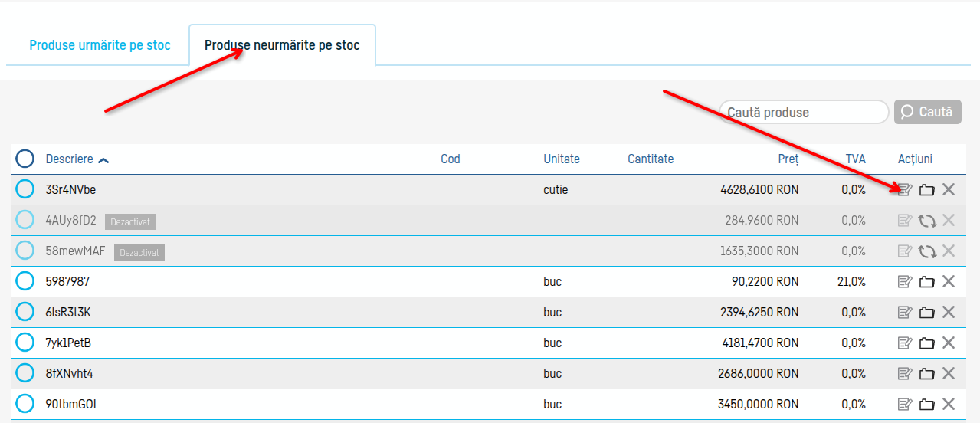
Task: Select row 7yk1PetB with its circle
Action: (25, 343)
